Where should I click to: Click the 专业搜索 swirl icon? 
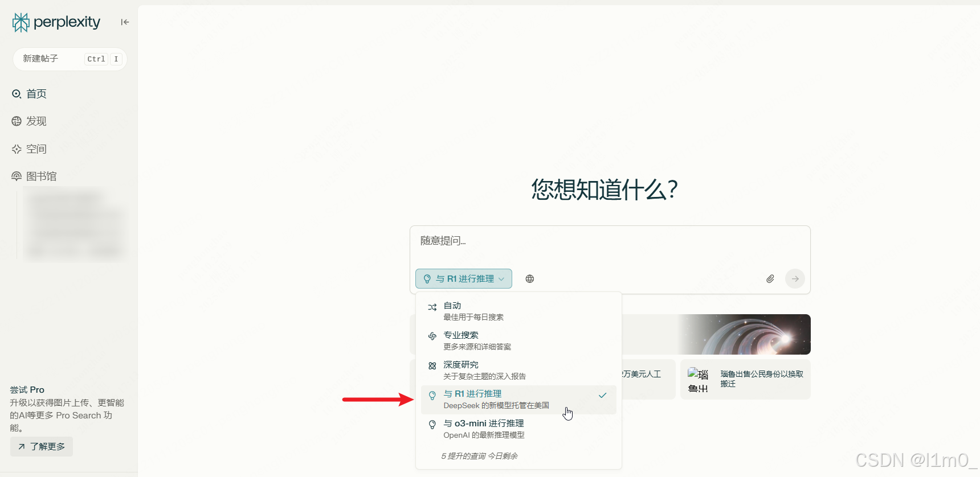[432, 336]
